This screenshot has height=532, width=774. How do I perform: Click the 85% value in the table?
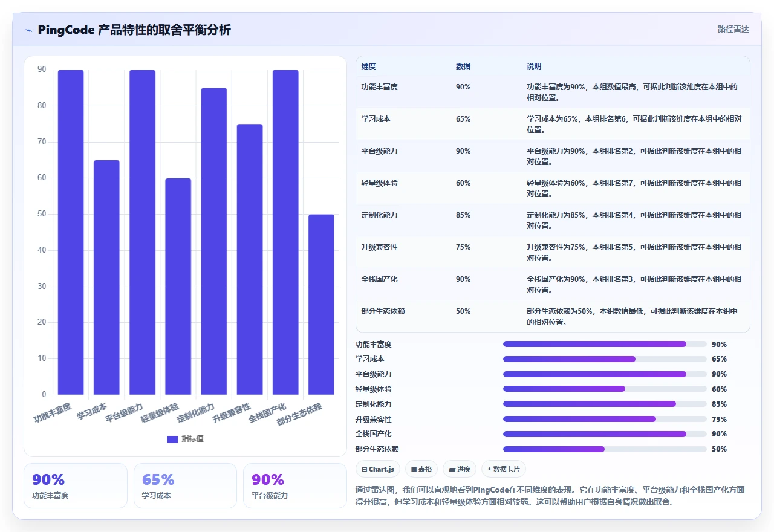(x=463, y=215)
